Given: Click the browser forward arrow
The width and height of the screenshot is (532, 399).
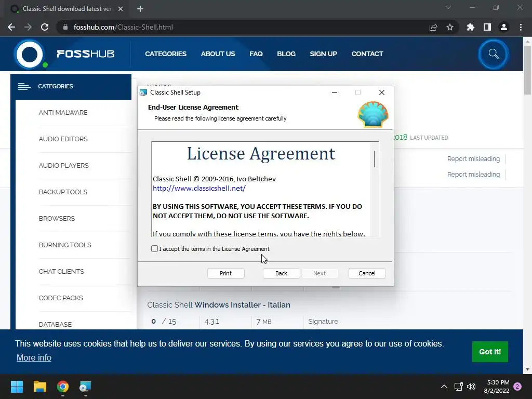Looking at the screenshot, I should (28, 27).
